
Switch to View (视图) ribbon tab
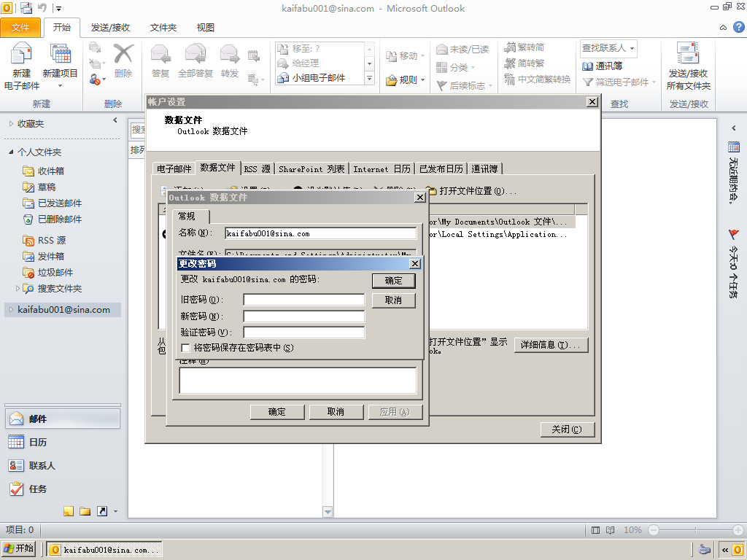(205, 28)
